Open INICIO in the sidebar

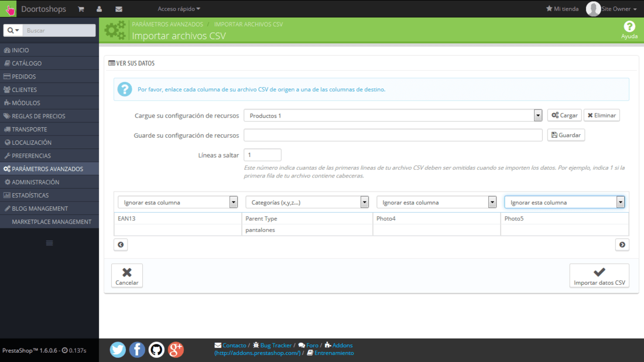point(49,50)
